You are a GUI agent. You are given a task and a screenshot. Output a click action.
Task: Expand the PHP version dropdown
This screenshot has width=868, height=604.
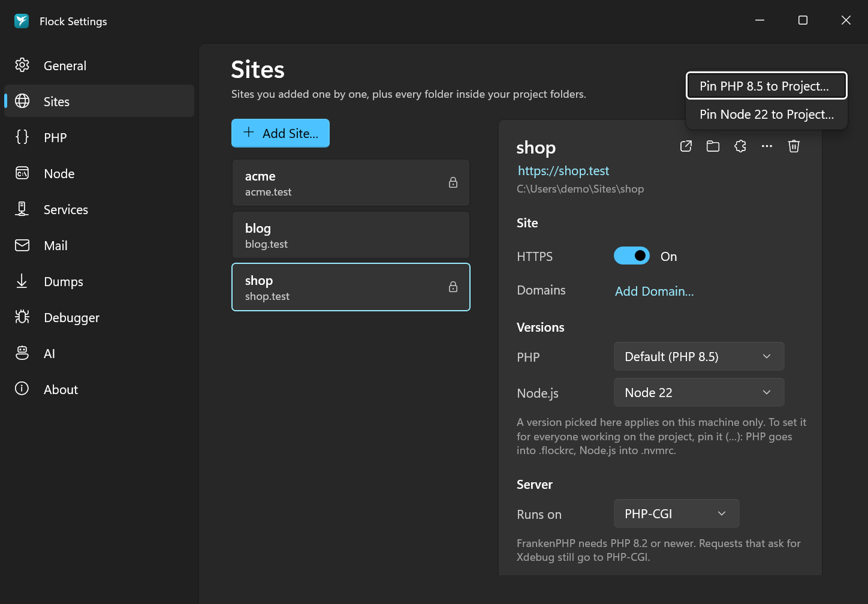(699, 356)
